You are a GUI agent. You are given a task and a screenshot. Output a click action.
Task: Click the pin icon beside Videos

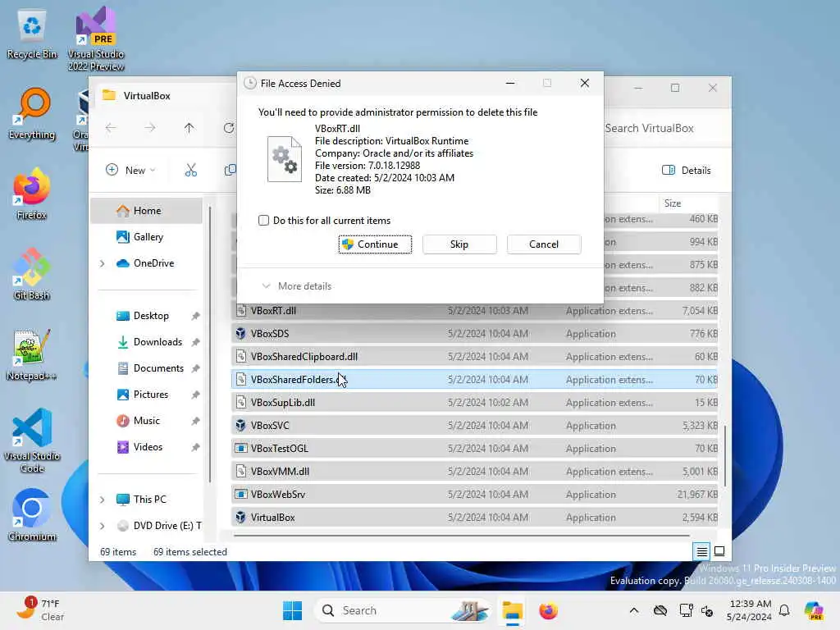click(195, 447)
